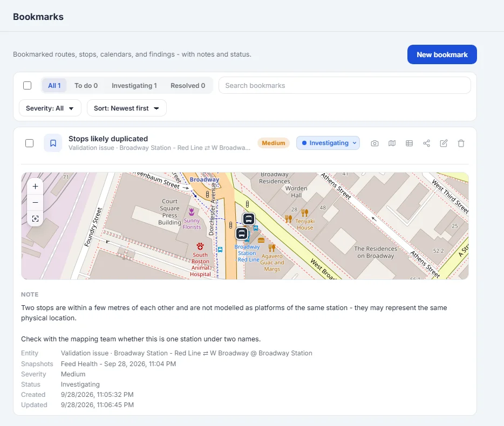The image size is (504, 426).
Task: Click The Residences on Broadway map label
Action: pos(376,252)
